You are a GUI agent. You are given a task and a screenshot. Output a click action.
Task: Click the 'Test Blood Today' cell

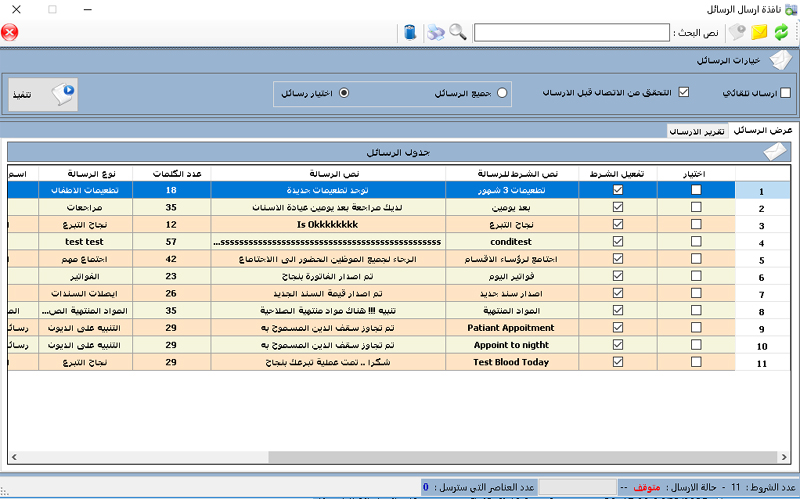(x=512, y=362)
